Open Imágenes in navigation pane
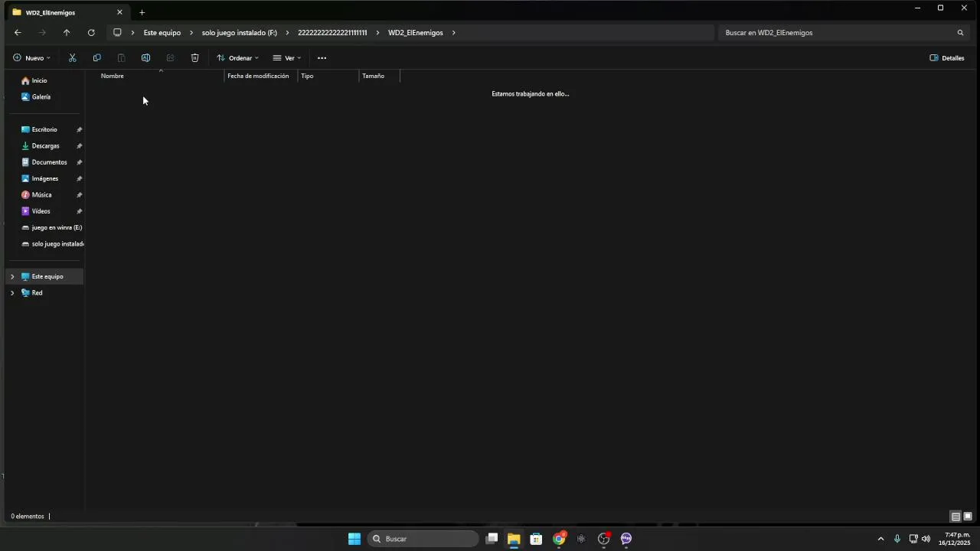 [x=46, y=178]
